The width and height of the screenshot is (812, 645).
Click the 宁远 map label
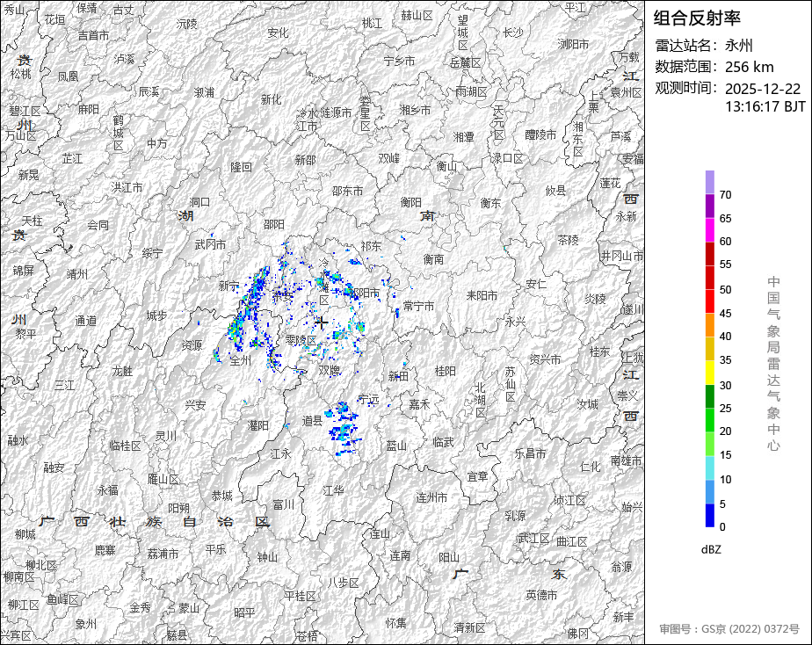[x=368, y=399]
